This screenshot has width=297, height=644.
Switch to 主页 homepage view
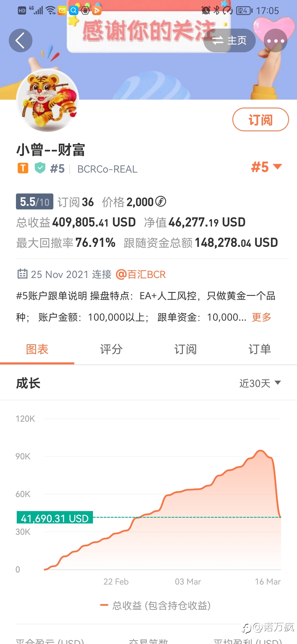pyautogui.click(x=229, y=40)
